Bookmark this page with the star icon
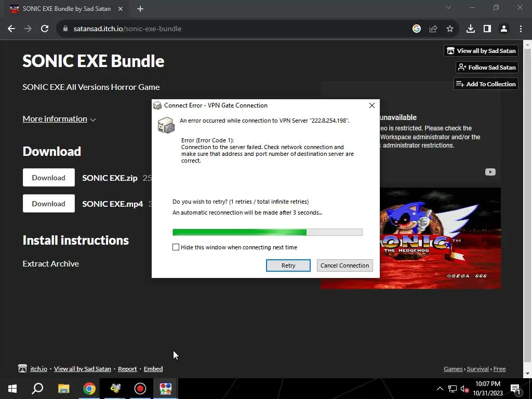 pos(450,29)
